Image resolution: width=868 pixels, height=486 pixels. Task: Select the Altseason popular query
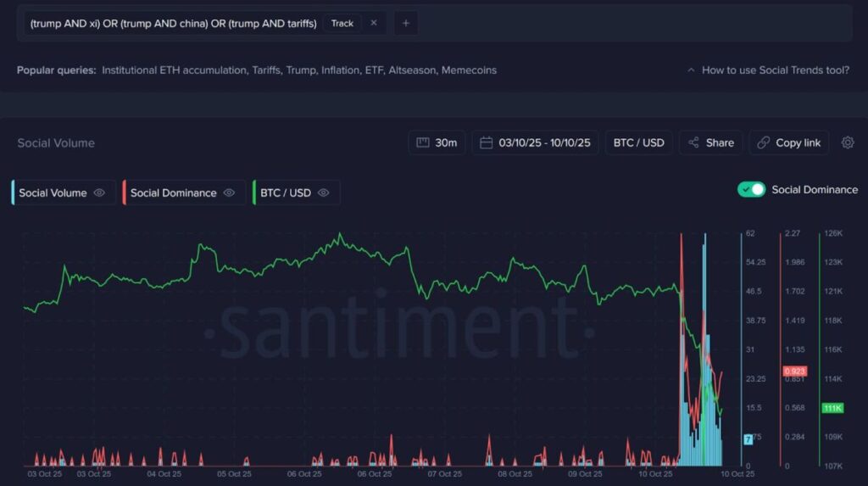[x=412, y=70]
